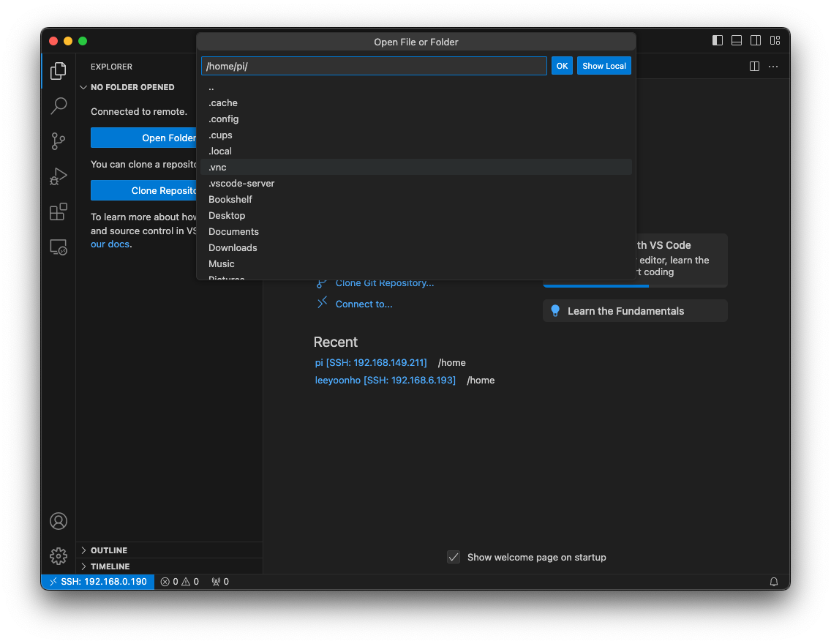This screenshot has width=831, height=644.
Task: Toggle the primary side bar layout button
Action: tap(718, 41)
